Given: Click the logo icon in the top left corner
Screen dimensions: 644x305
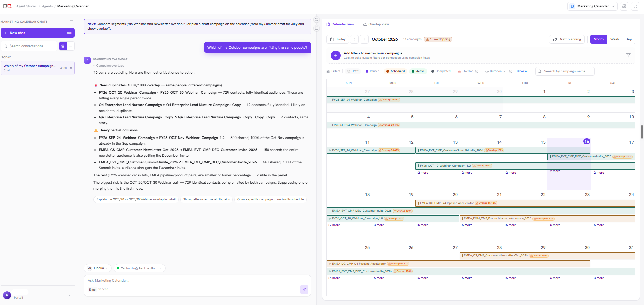Looking at the screenshot, I should pos(7,6).
